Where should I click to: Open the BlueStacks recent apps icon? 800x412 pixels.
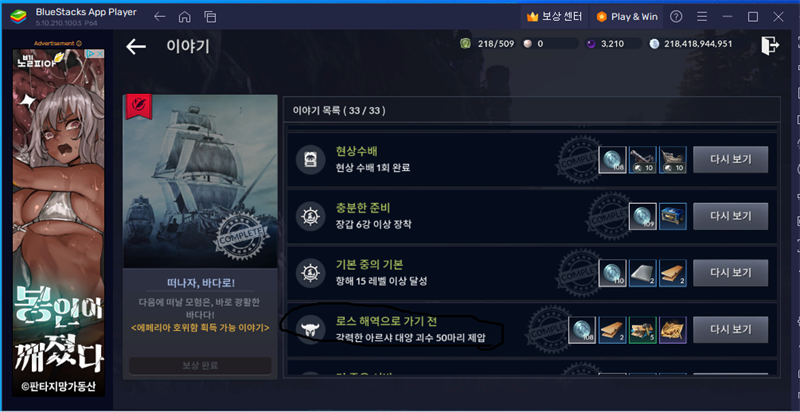click(210, 17)
